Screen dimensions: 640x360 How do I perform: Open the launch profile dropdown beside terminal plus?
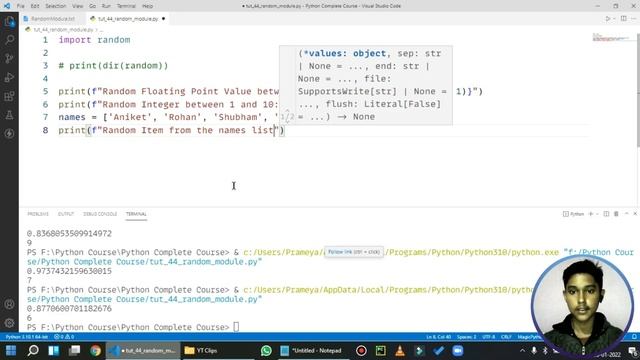pyautogui.click(x=598, y=214)
